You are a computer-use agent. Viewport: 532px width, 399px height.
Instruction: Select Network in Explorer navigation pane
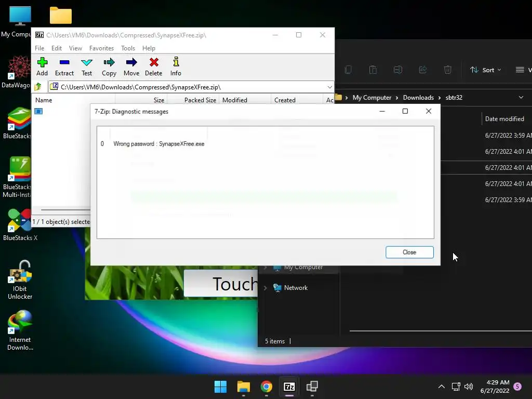coord(296,288)
